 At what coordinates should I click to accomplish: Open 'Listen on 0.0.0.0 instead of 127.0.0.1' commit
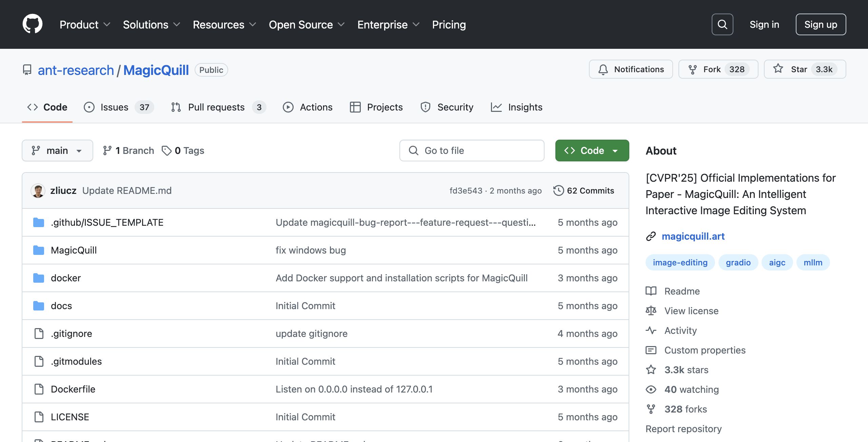354,389
